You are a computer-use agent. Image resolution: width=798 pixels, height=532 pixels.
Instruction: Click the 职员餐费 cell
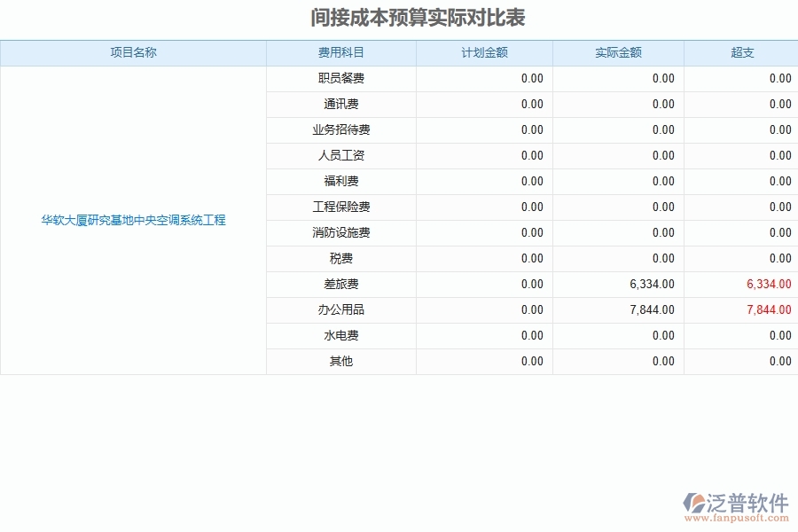341,78
